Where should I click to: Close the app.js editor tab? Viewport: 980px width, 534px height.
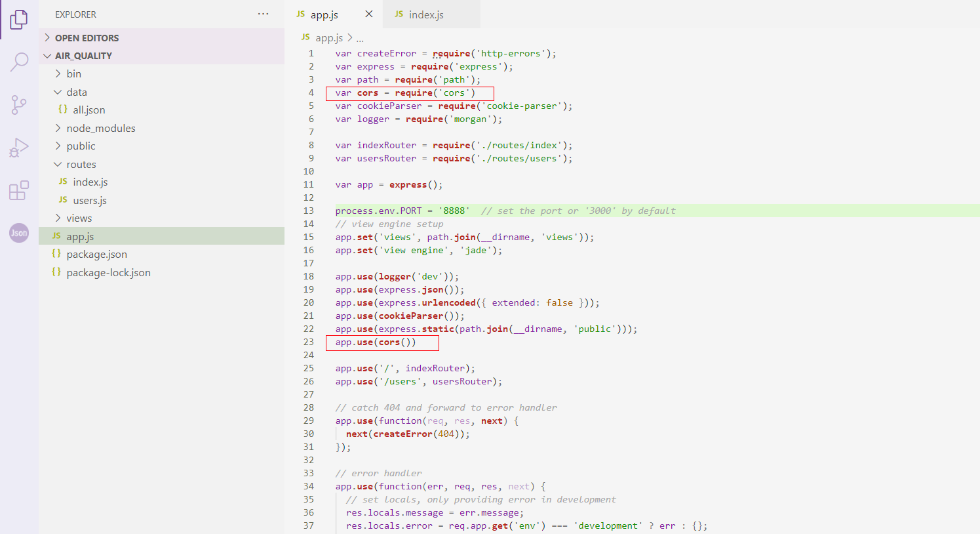coord(369,14)
